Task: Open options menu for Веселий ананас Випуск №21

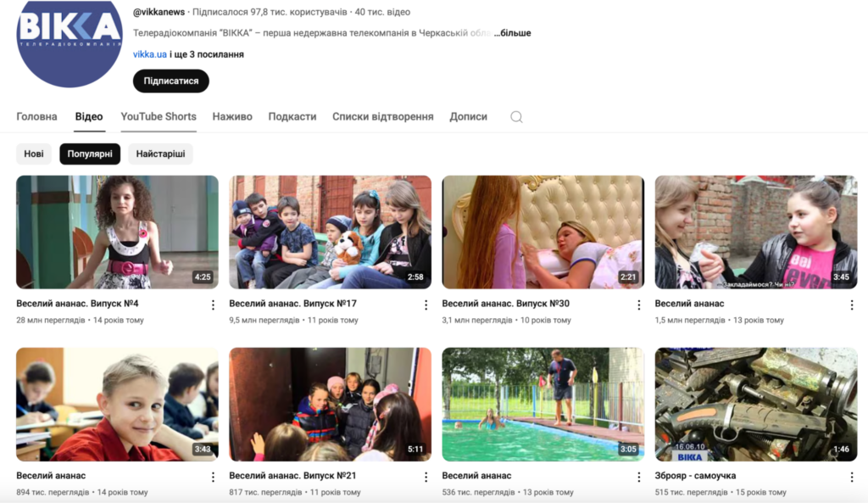Action: click(x=428, y=476)
